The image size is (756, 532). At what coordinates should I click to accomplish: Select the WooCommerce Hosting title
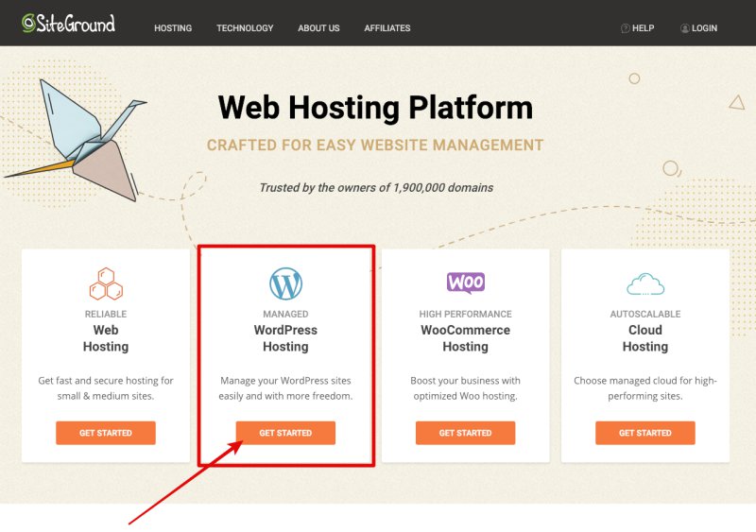click(465, 338)
